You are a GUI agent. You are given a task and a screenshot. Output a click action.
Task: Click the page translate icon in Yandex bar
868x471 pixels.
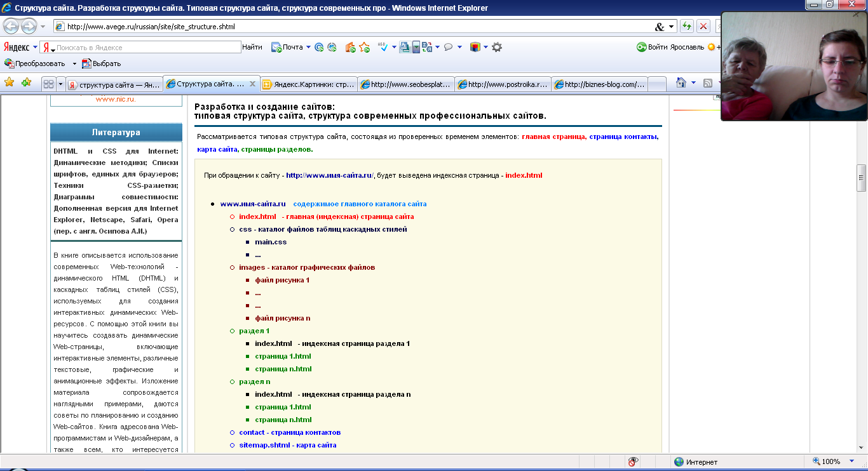(x=405, y=47)
